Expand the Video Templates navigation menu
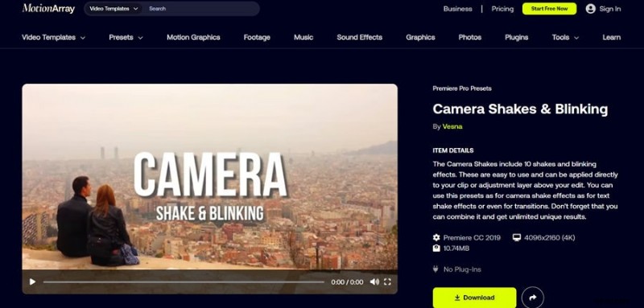This screenshot has height=308, width=644. coord(53,37)
